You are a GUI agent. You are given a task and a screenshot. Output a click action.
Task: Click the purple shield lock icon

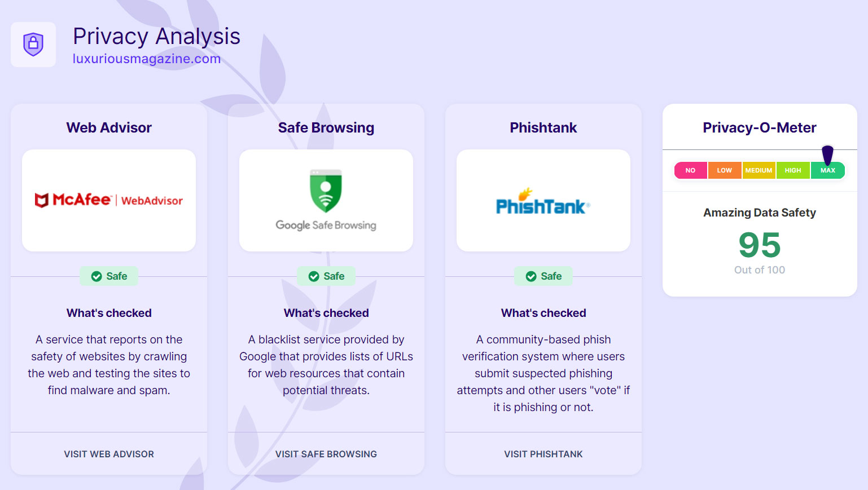(33, 45)
